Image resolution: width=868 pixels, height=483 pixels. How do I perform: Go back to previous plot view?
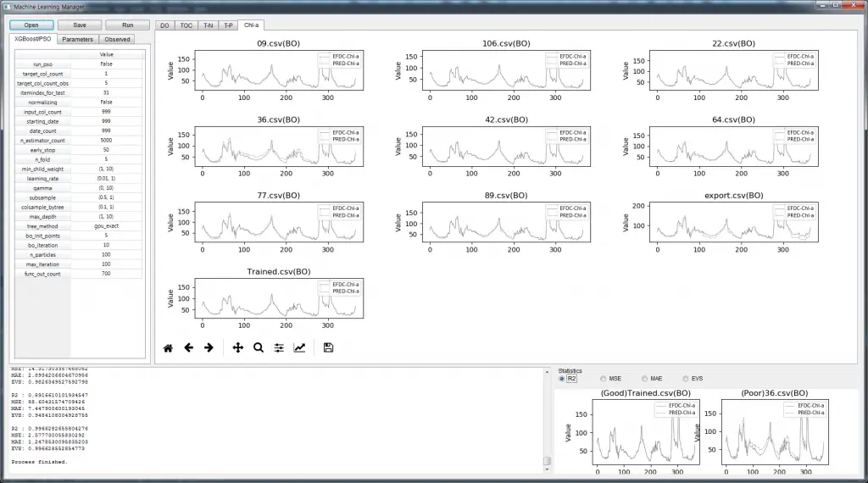coord(189,348)
